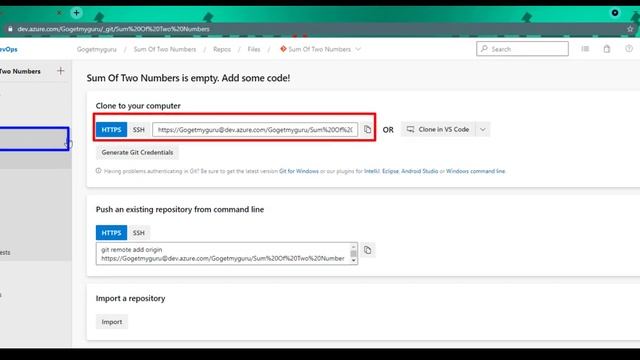Click the clone URL text field
The height and width of the screenshot is (360, 640).
pyautogui.click(x=255, y=129)
